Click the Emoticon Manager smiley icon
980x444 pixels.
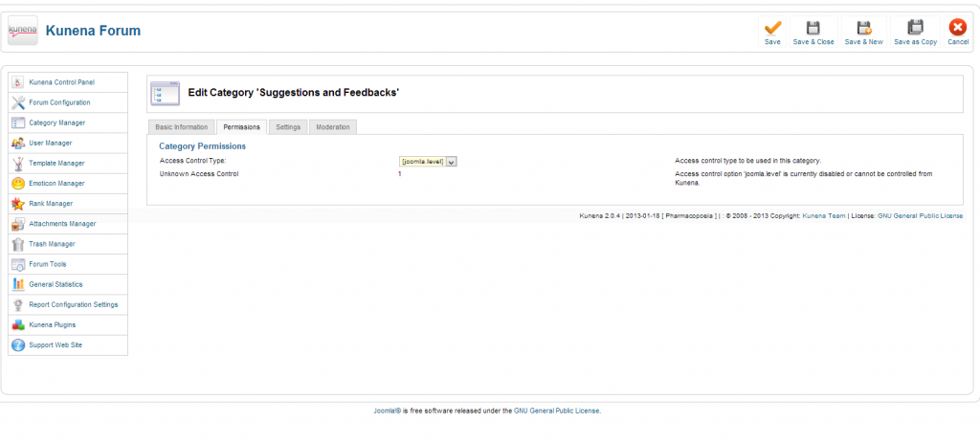coord(18,183)
